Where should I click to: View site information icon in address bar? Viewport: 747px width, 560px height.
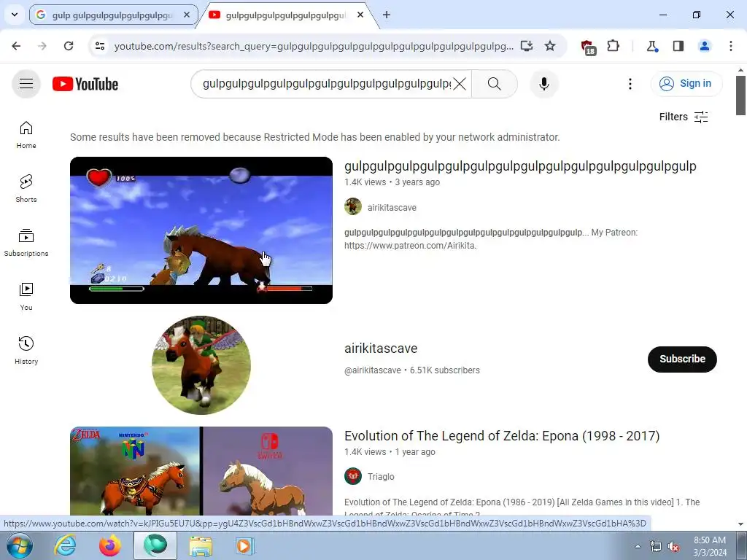[99, 46]
